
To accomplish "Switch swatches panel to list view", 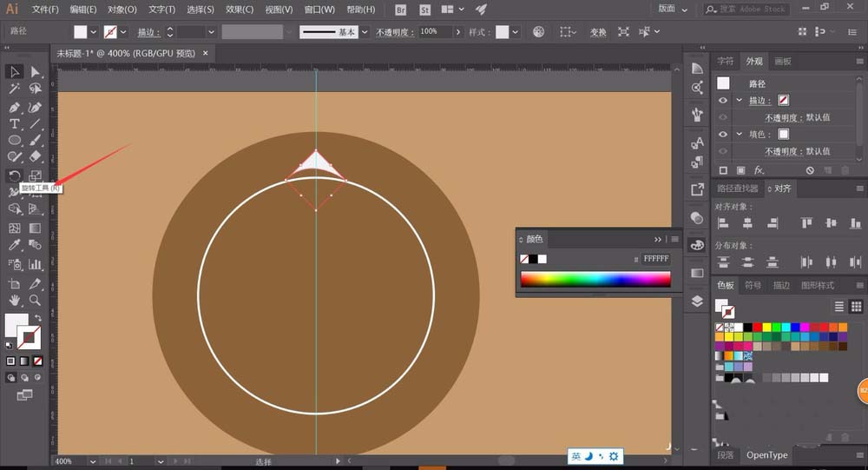I will point(838,307).
